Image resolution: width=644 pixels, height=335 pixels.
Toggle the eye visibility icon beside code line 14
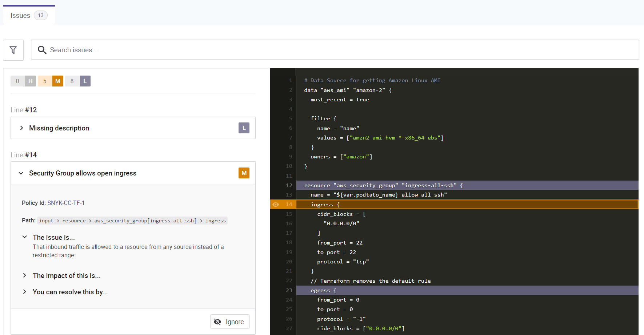coord(276,204)
